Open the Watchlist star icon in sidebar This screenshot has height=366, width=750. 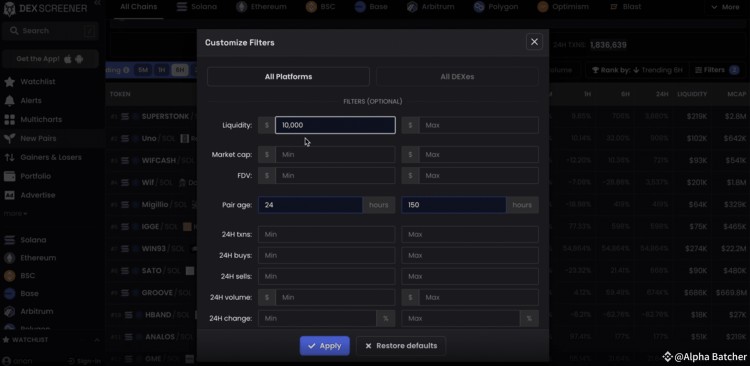(9, 82)
